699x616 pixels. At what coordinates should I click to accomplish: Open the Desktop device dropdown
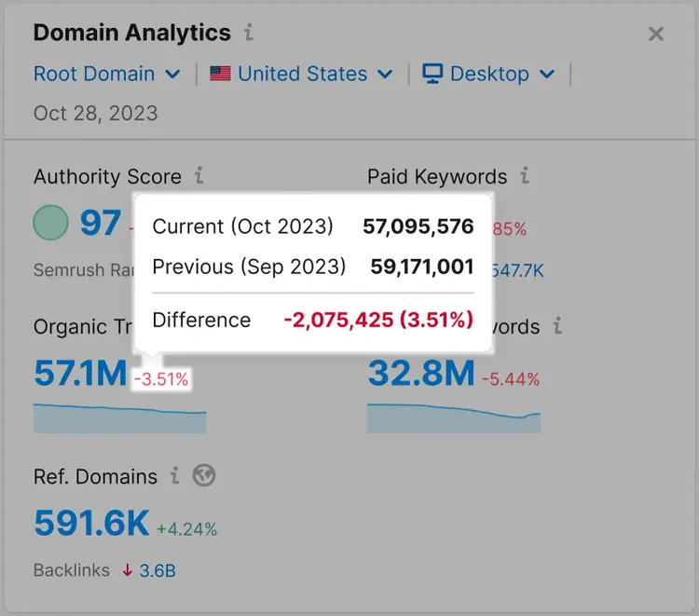(x=488, y=74)
